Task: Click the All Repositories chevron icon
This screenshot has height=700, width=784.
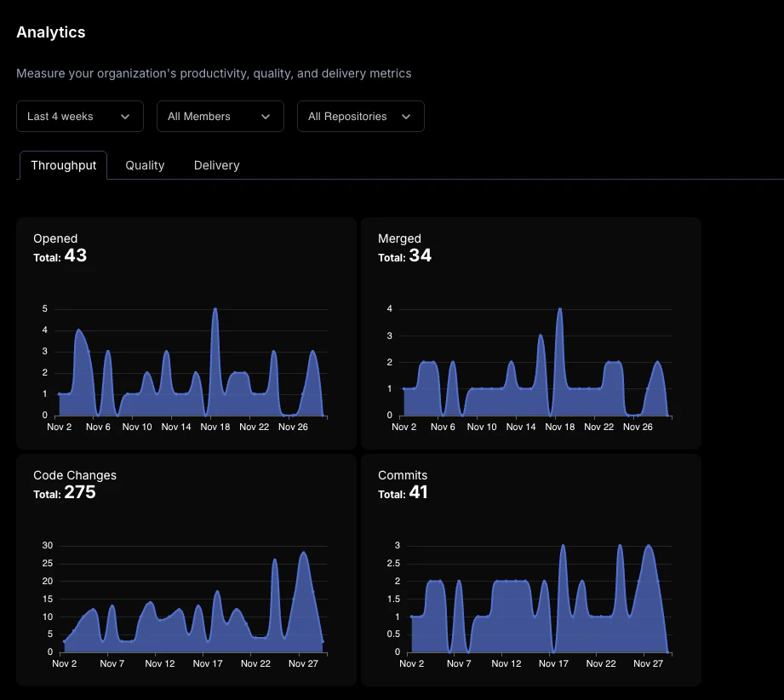Action: (407, 116)
